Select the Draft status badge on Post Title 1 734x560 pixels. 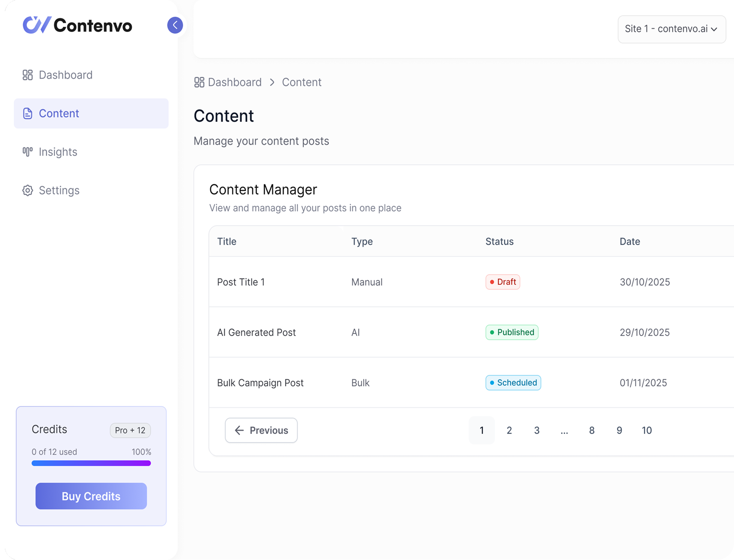pos(502,282)
